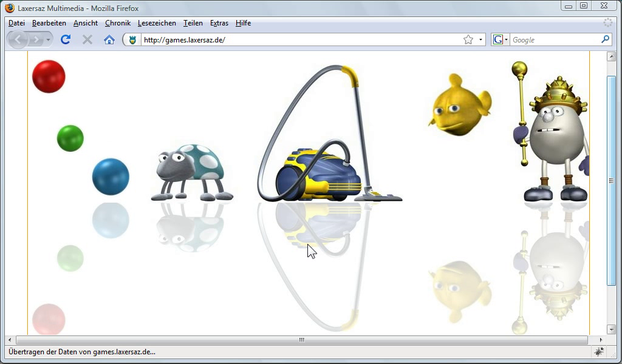Click the Forward navigation arrow
The height and width of the screenshot is (364, 622).
36,39
